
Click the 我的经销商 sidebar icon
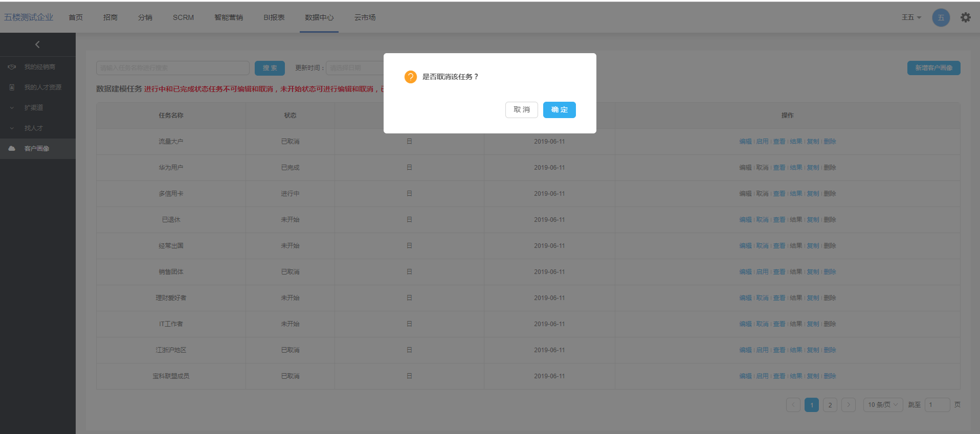(x=12, y=67)
